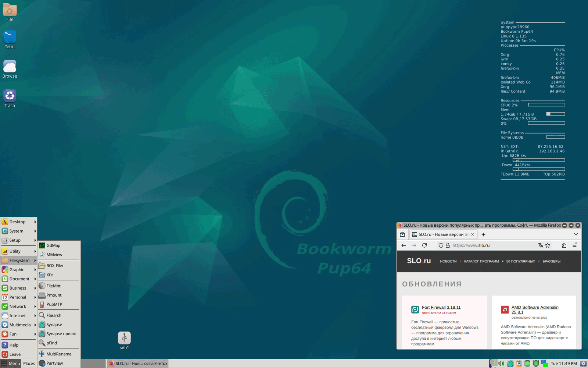Viewport: 588px width, 368px height.
Task: Click the network monitor squares tray icon
Action: 544,364
